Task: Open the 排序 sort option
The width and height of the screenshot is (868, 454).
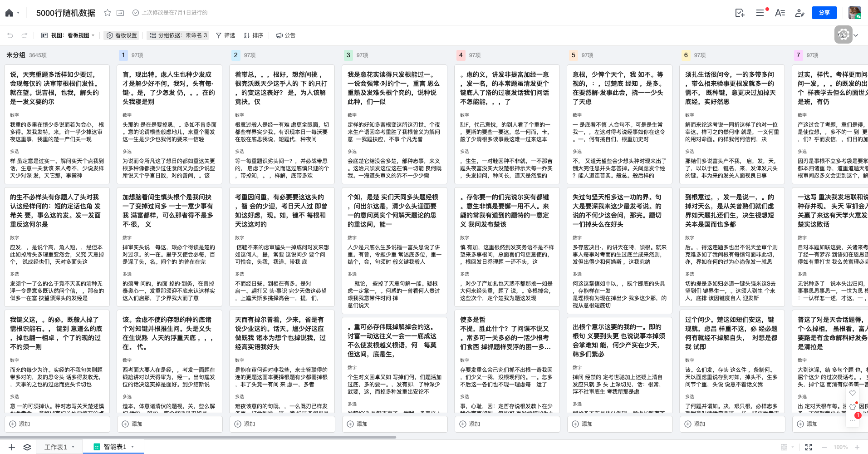Action: 253,35
